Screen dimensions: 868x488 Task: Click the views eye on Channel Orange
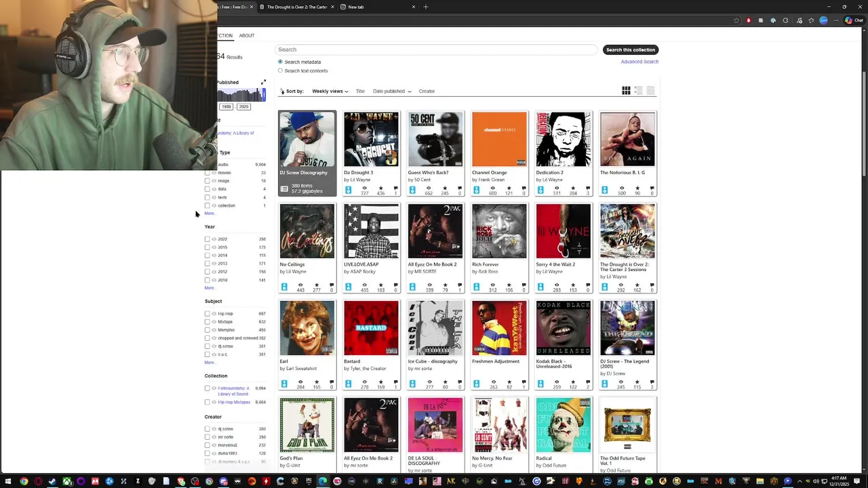(492, 188)
